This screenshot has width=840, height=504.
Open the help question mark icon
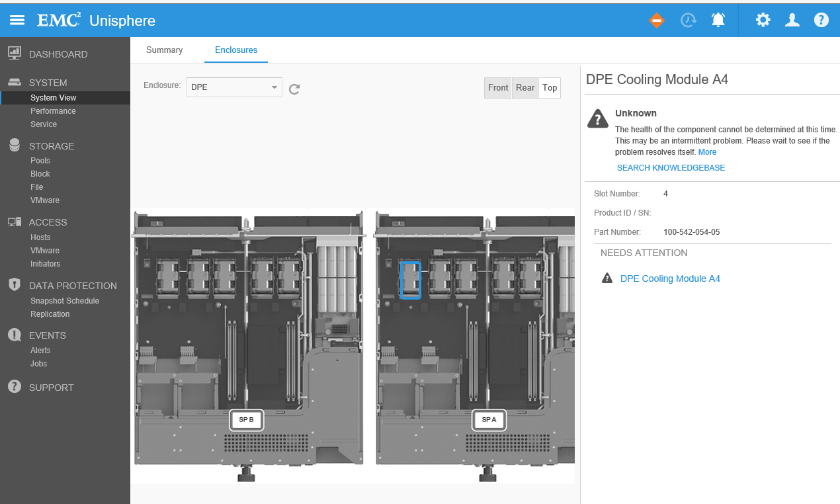pos(821,21)
